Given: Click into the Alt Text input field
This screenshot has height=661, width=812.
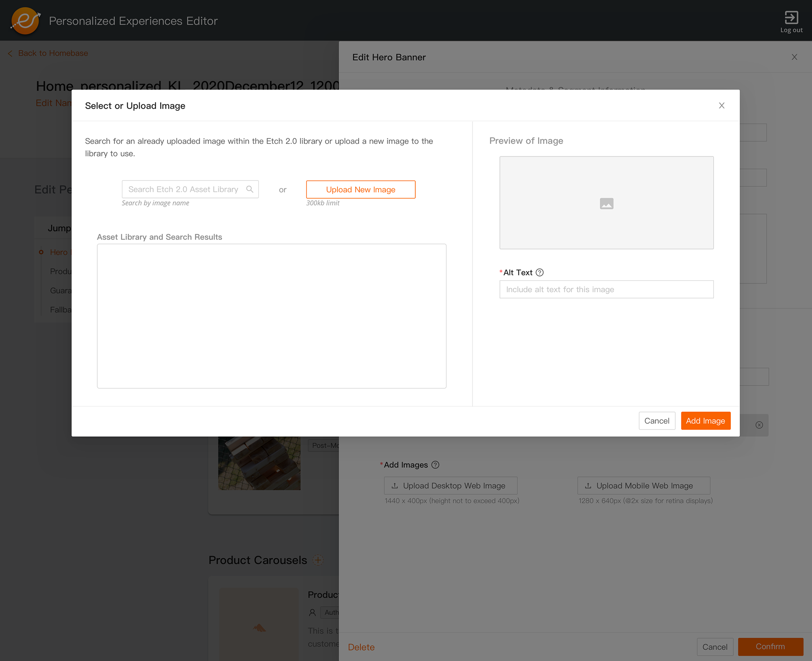Looking at the screenshot, I should click(606, 289).
